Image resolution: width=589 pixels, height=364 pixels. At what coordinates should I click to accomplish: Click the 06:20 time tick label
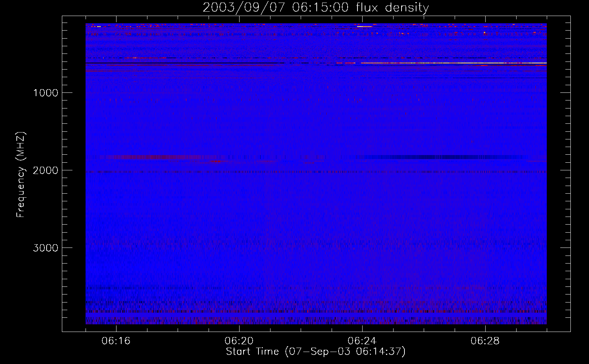click(239, 341)
